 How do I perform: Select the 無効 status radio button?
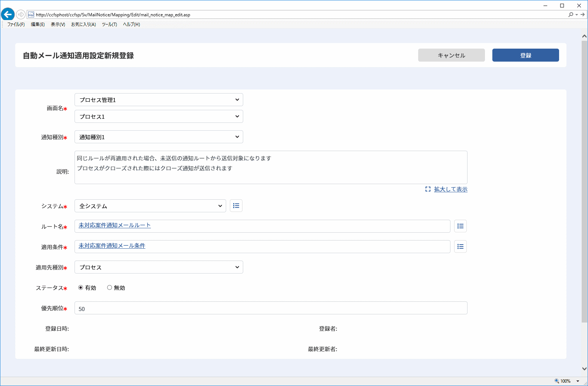tap(109, 288)
